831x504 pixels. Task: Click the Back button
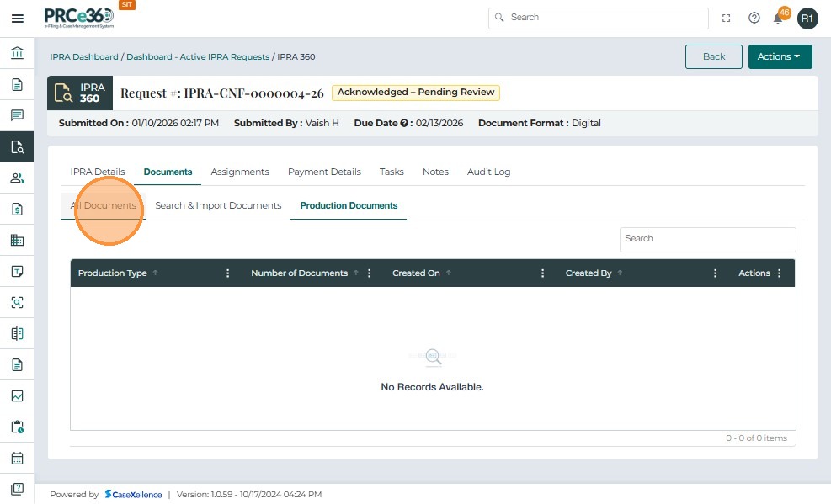point(714,56)
